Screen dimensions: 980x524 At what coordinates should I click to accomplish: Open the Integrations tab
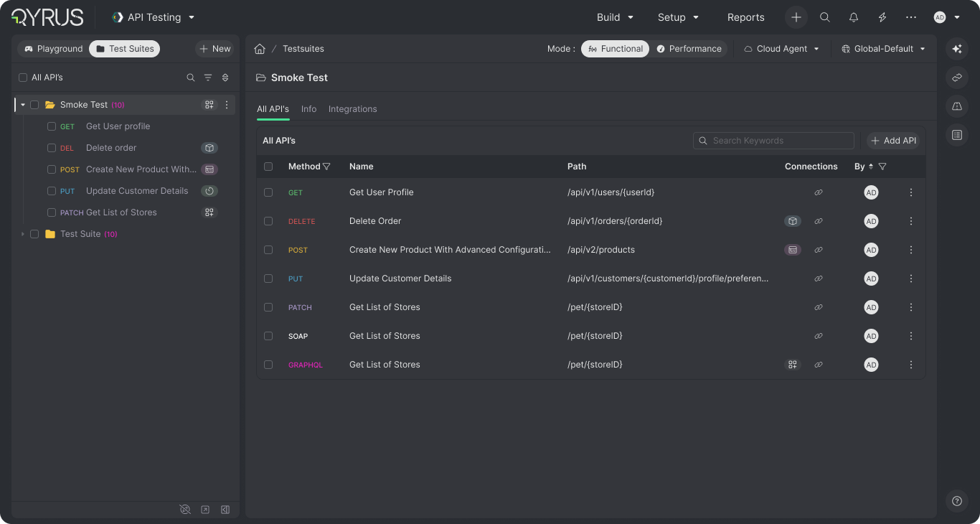coord(352,109)
